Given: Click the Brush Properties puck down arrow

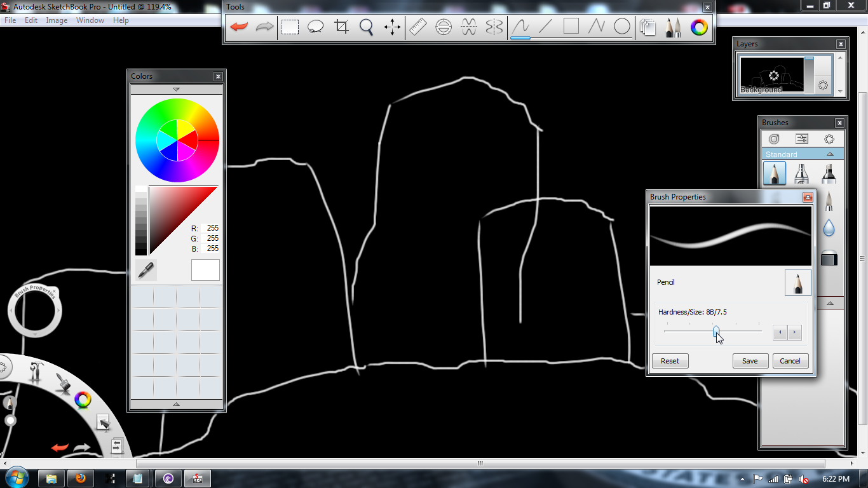Looking at the screenshot, I should (x=35, y=334).
